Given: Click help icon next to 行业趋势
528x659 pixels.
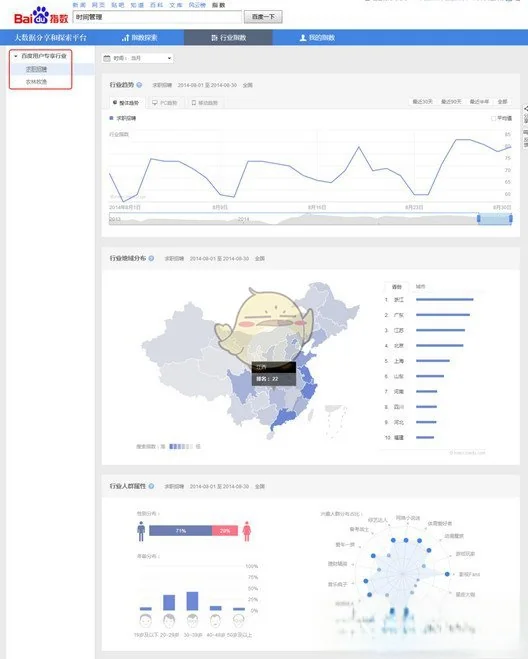Looking at the screenshot, I should pyautogui.click(x=139, y=85).
